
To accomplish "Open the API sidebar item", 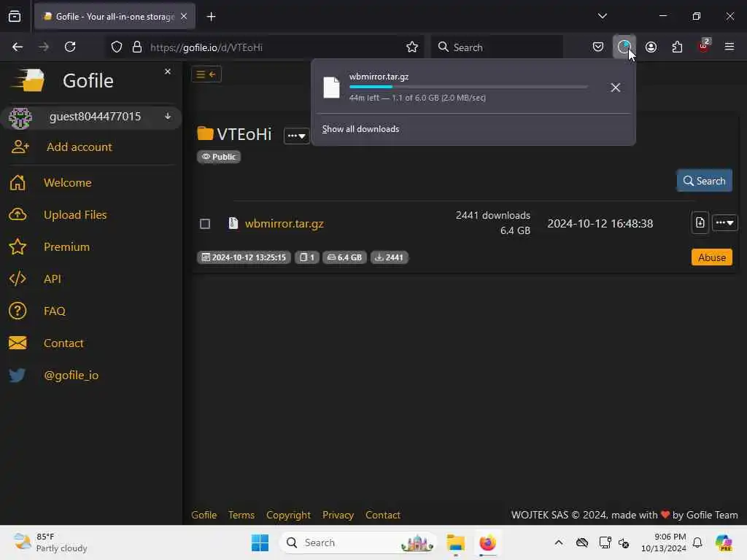I will [53, 279].
